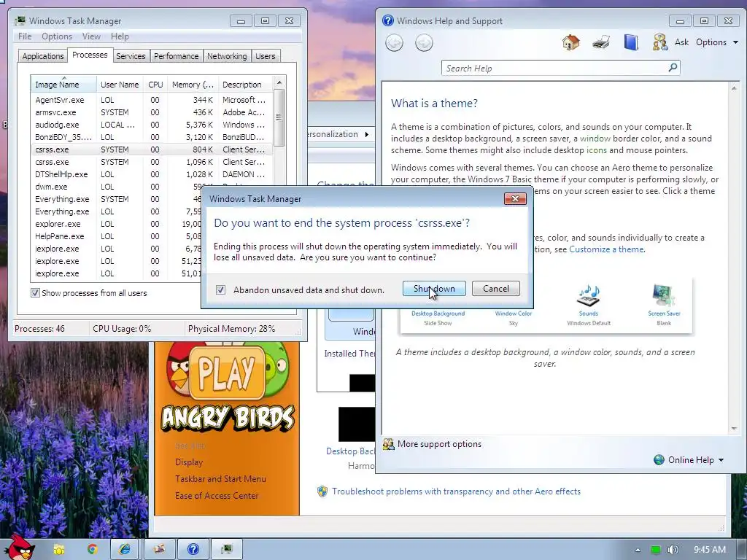Close the csrss.exe confirmation dialog
This screenshot has height=560, width=747.
pos(515,198)
